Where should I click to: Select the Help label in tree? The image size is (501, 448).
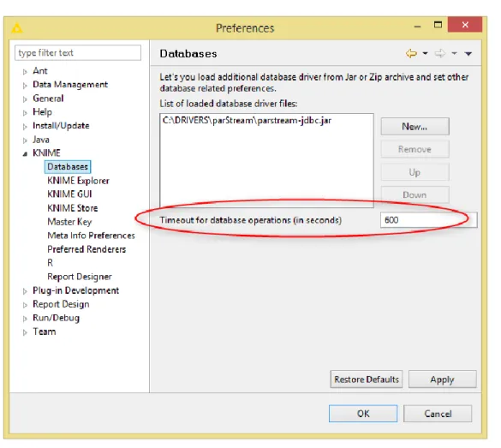coord(42,112)
